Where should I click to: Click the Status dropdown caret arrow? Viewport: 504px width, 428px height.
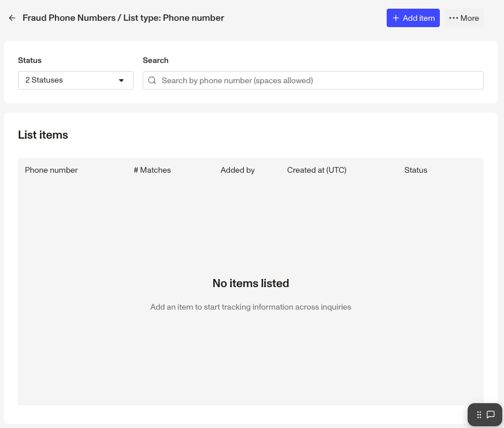[121, 80]
